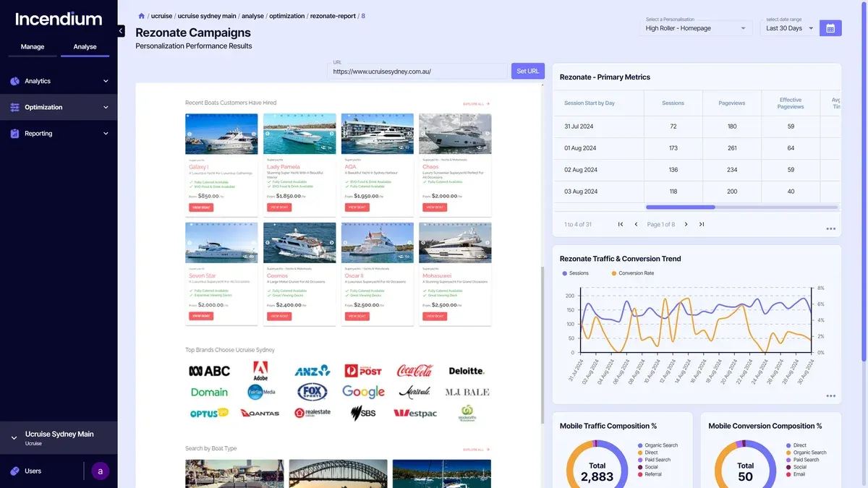868x488 pixels.
Task: Click the Sessions column header
Action: click(673, 103)
